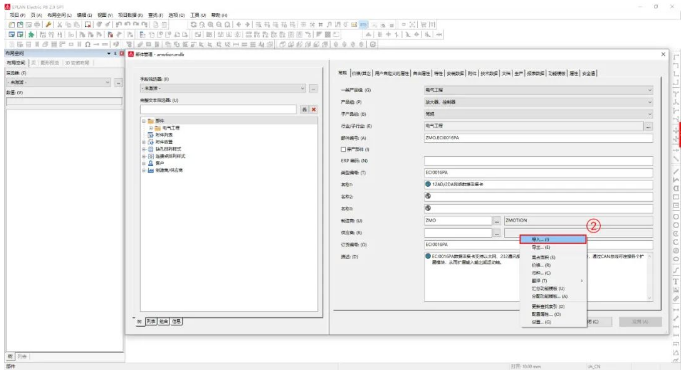Choose 导入... from the context menu

553,240
